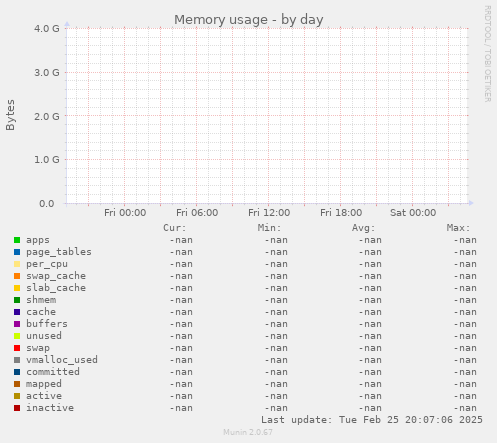The width and height of the screenshot is (497, 443).
Task: Click the 'apps' legend label
Action: tap(38, 240)
